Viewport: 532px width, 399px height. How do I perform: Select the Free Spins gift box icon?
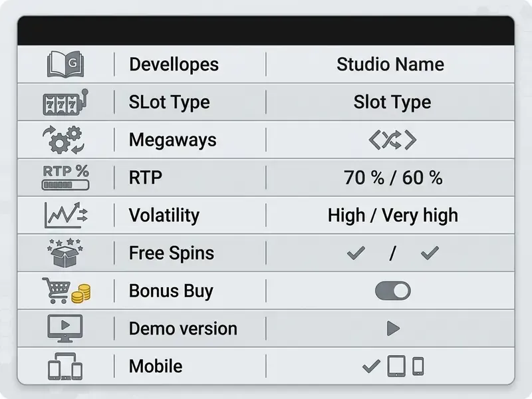tap(65, 253)
